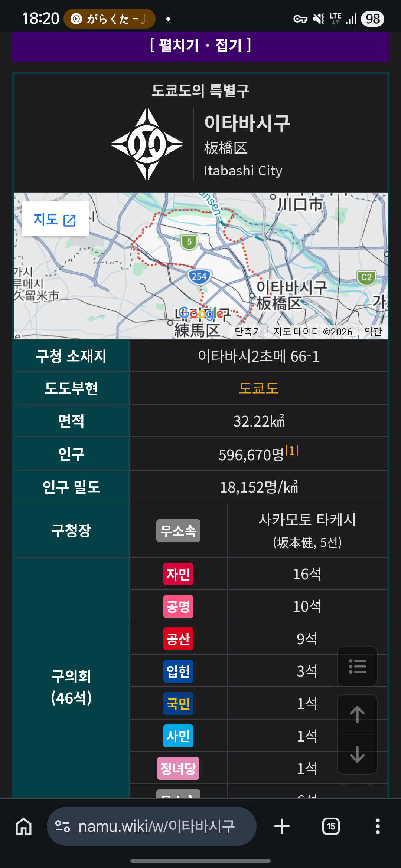Tap the scroll-to-bottom arrow button
This screenshot has width=401, height=868.
point(357,754)
